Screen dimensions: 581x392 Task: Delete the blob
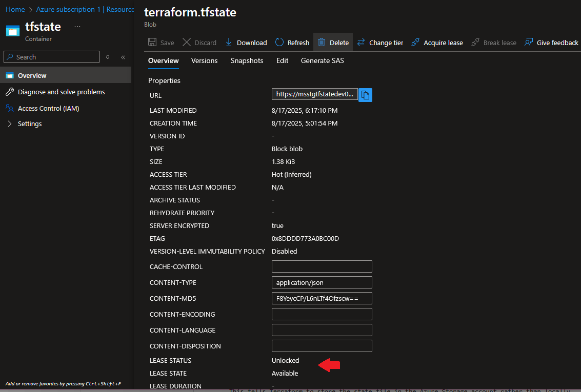click(x=333, y=43)
